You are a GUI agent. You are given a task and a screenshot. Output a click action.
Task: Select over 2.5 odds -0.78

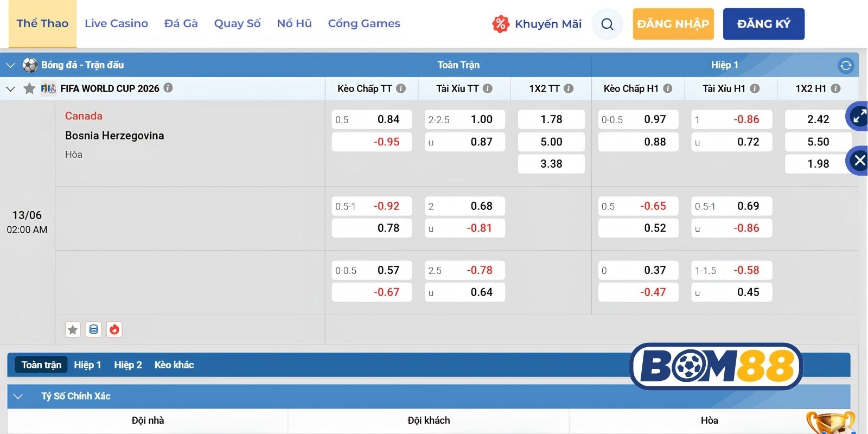coord(464,270)
